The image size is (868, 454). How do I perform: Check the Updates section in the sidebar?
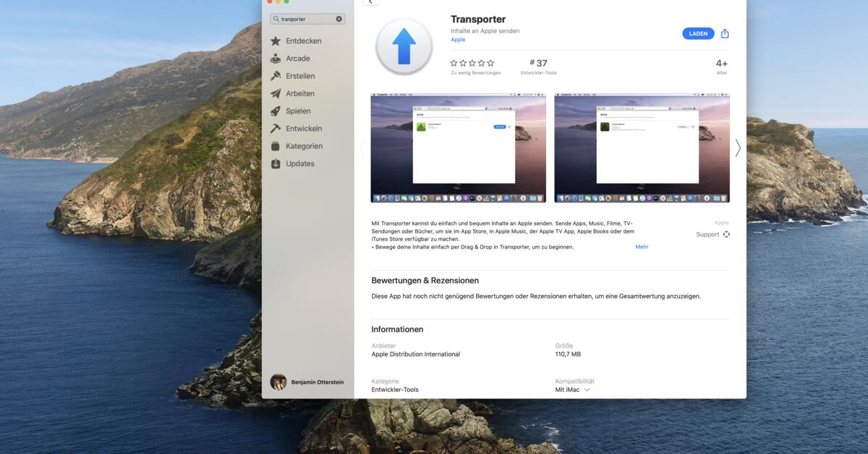[x=299, y=163]
